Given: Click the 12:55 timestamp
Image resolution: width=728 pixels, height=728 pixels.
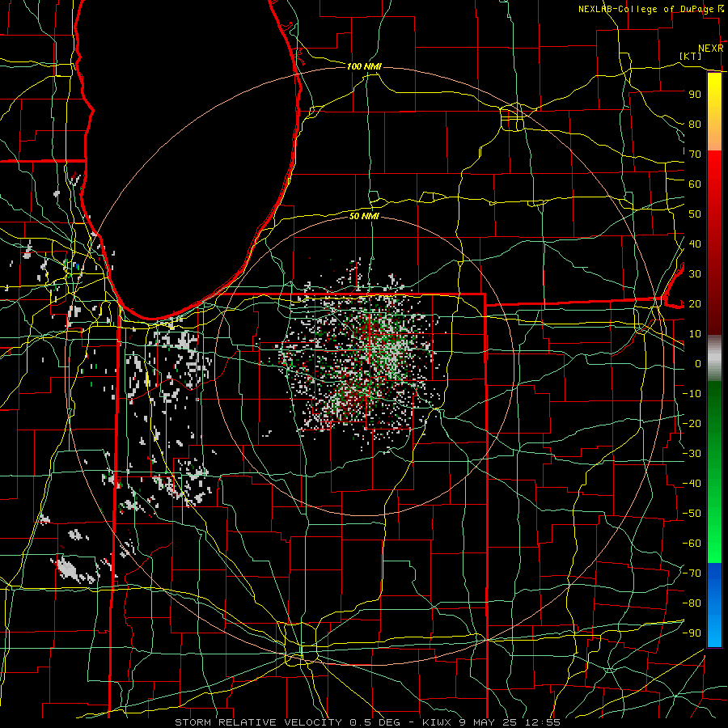Looking at the screenshot, I should click(544, 722).
